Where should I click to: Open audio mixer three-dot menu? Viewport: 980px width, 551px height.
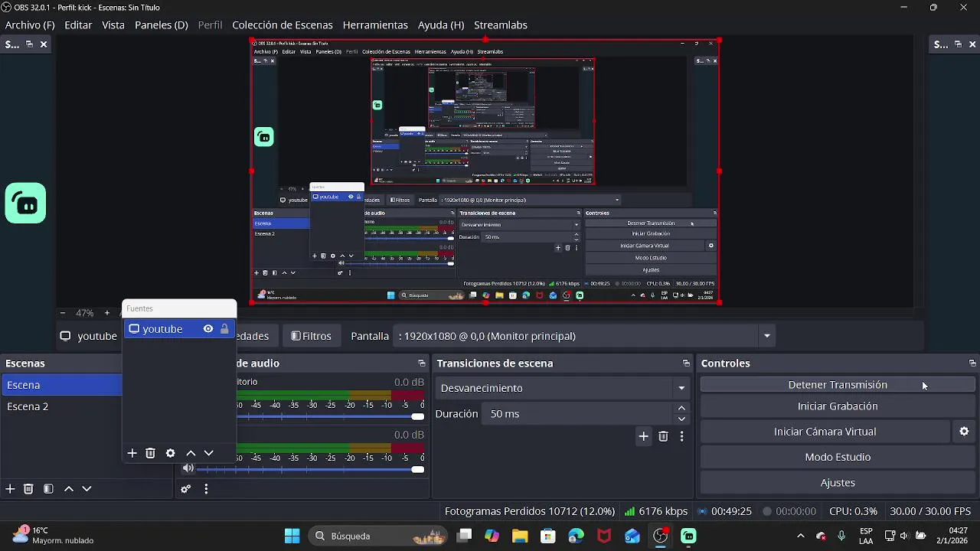206,489
